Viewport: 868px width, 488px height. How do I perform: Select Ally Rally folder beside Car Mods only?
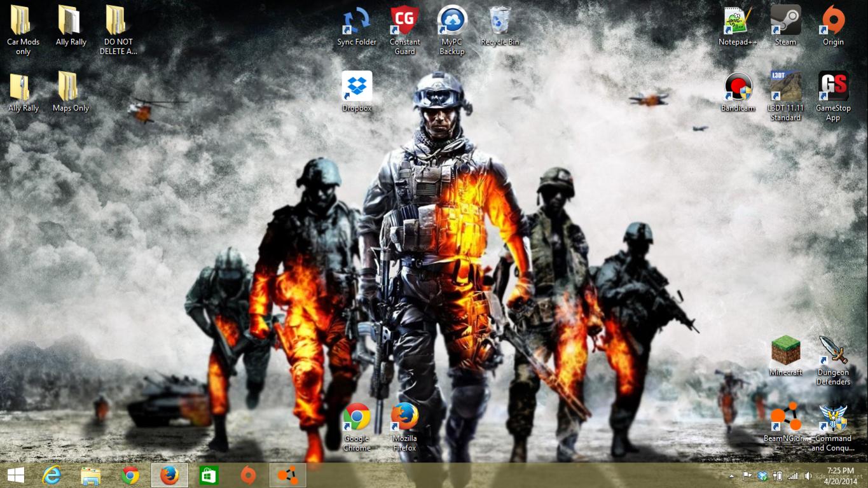[71, 25]
